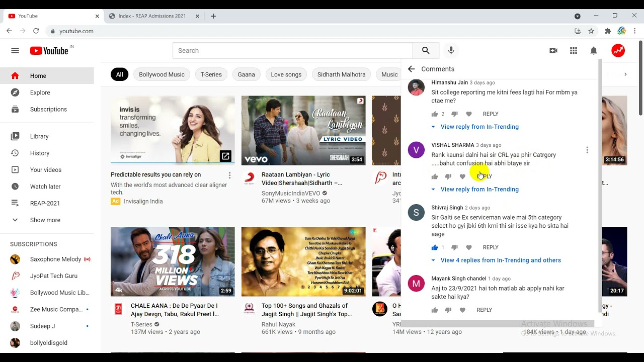Select the Sidharth Malhotra chip
644x362 pixels.
[x=342, y=74]
